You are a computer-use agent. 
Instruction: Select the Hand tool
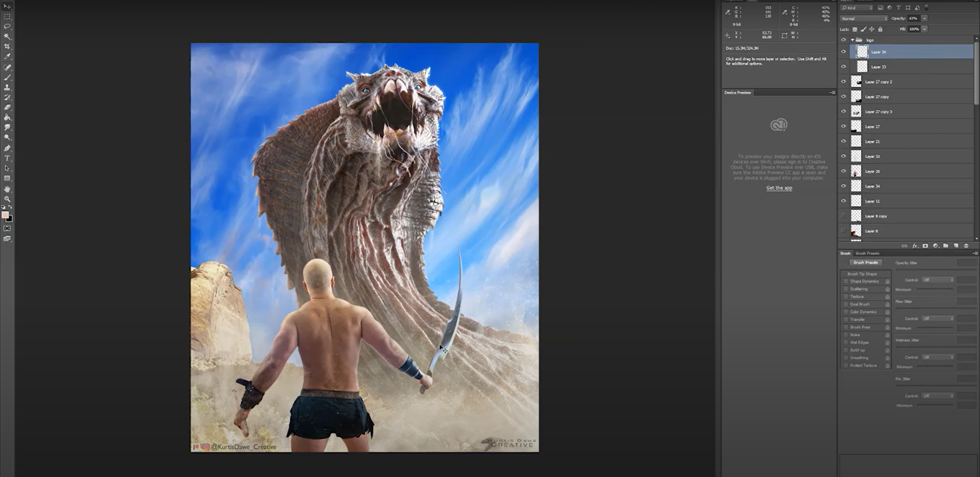7,189
